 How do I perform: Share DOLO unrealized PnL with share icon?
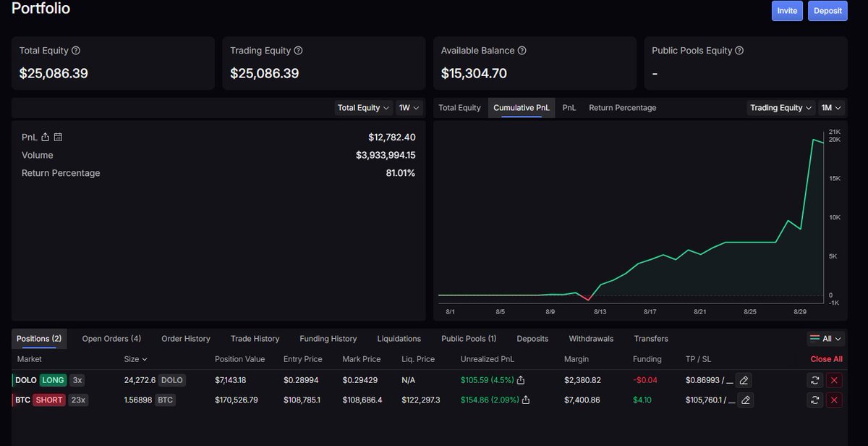pos(521,379)
